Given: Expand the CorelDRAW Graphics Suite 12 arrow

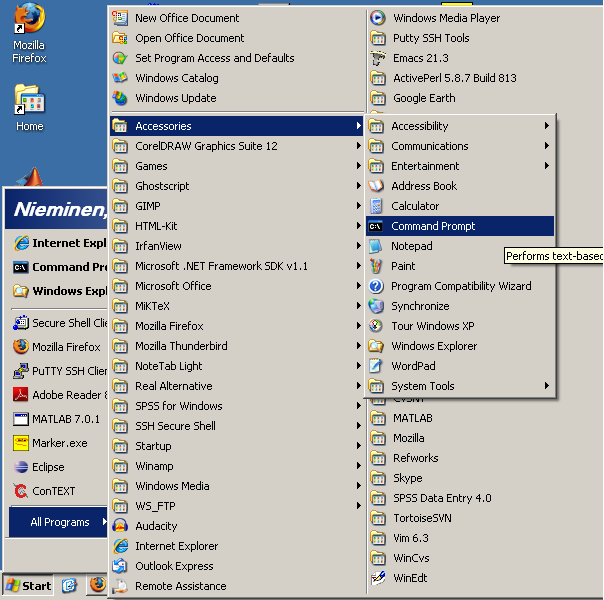Looking at the screenshot, I should click(359, 146).
